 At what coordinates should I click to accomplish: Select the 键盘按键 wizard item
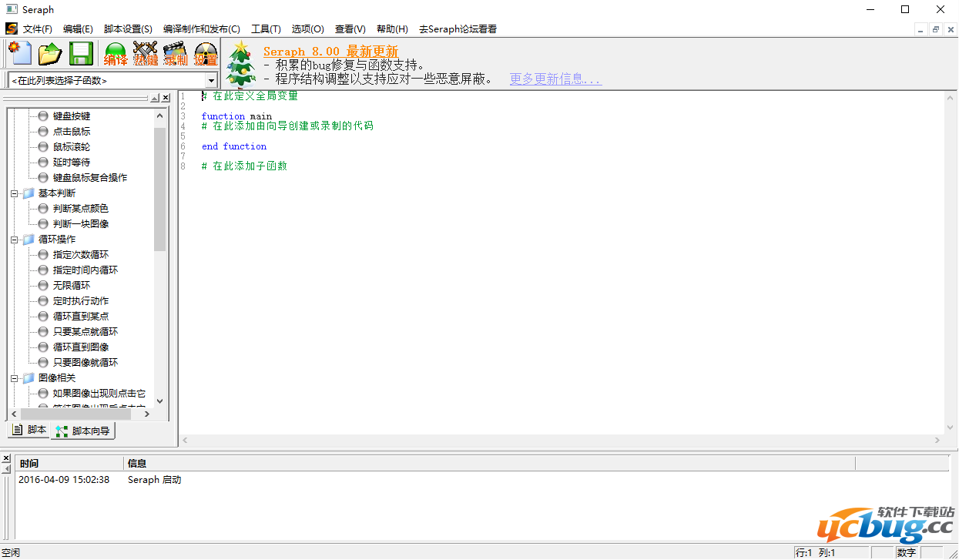pyautogui.click(x=72, y=116)
